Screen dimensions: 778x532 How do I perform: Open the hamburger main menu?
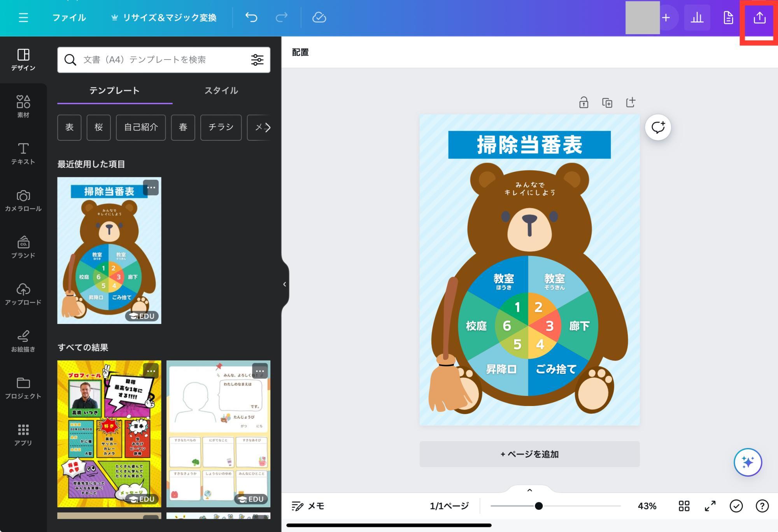(x=23, y=17)
